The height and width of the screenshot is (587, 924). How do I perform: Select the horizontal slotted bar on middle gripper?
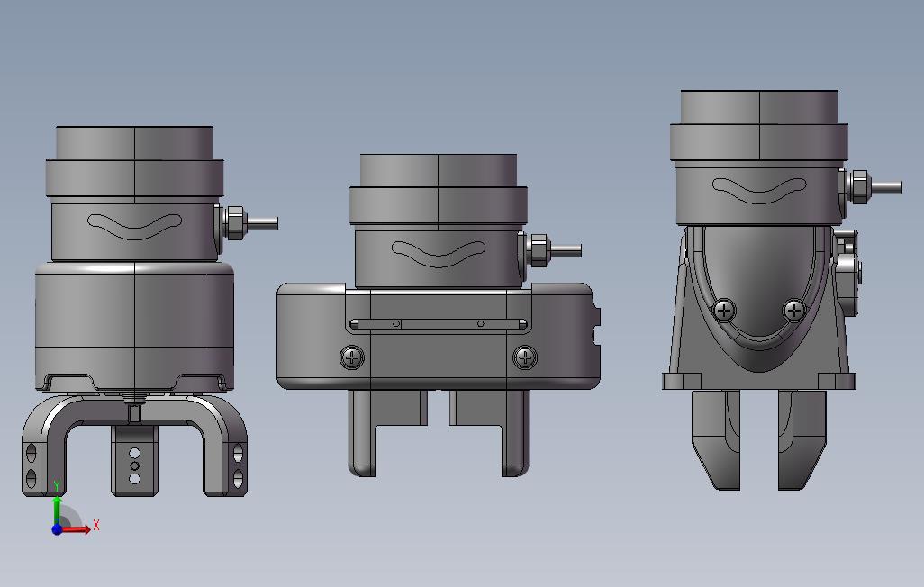click(x=439, y=323)
